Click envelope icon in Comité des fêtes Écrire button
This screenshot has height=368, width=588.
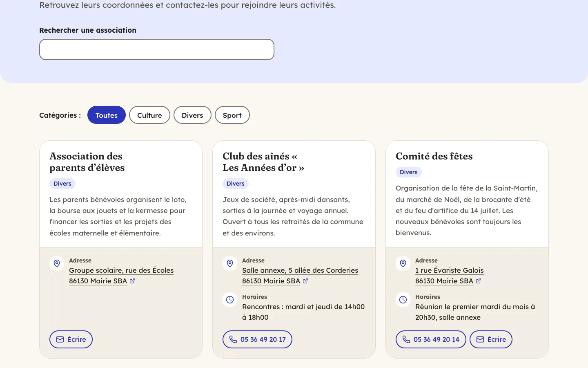point(480,339)
